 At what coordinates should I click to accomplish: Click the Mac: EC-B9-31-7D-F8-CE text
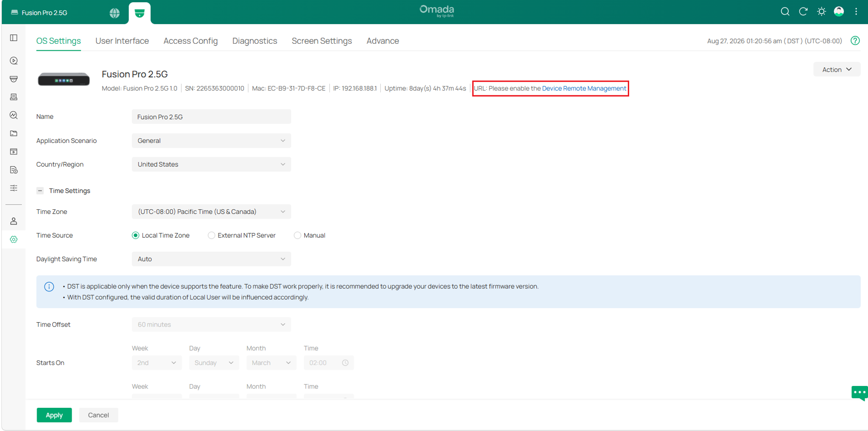pyautogui.click(x=289, y=88)
